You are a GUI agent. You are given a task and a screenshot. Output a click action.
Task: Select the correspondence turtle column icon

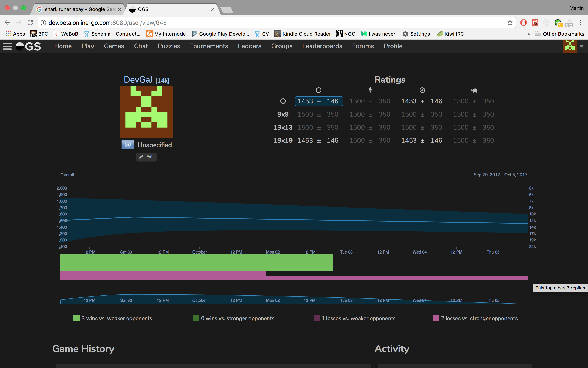474,91
